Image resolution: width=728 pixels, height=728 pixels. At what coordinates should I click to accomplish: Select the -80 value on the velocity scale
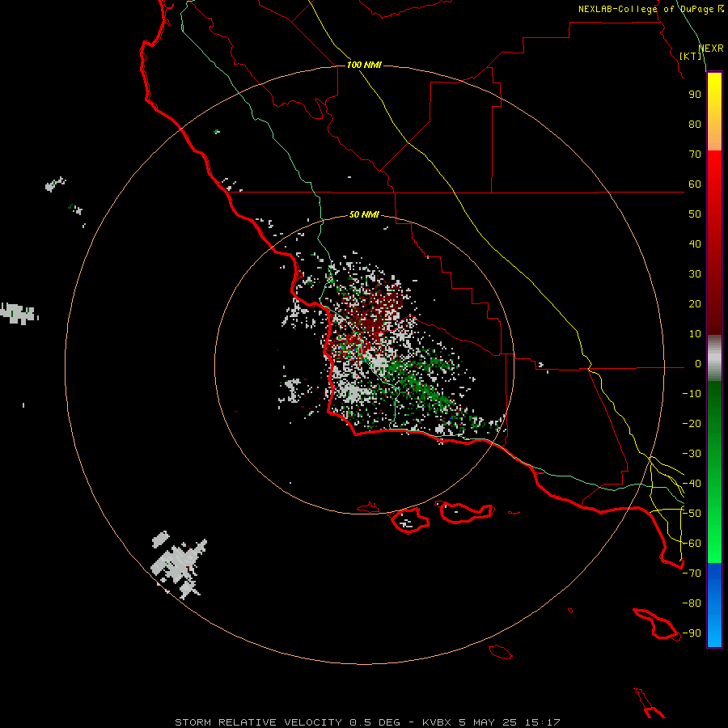click(692, 603)
